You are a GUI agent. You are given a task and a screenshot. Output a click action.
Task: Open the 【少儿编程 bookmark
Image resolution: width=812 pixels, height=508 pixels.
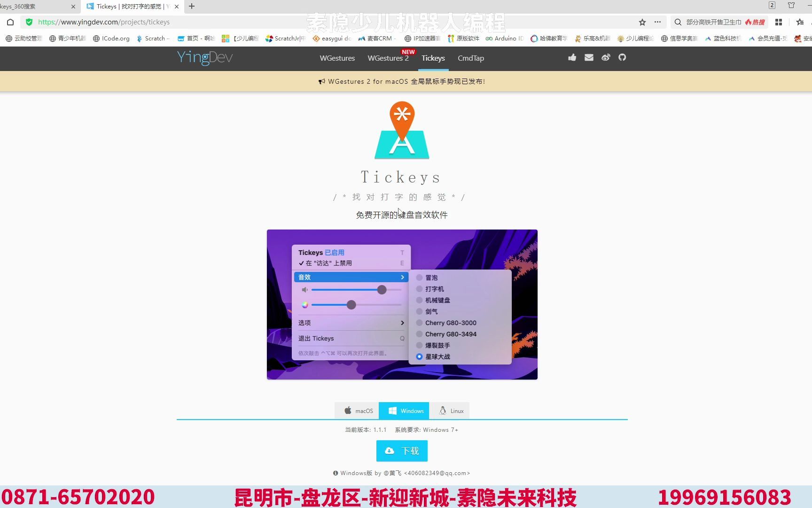240,39
